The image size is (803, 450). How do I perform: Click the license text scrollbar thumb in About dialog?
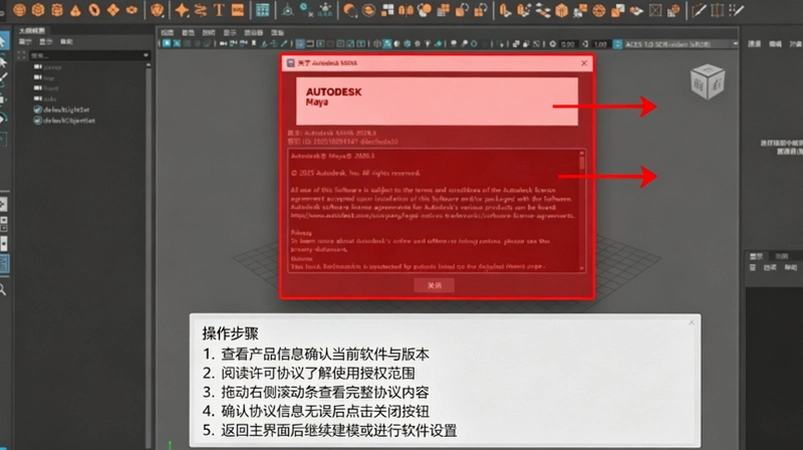coord(582,163)
